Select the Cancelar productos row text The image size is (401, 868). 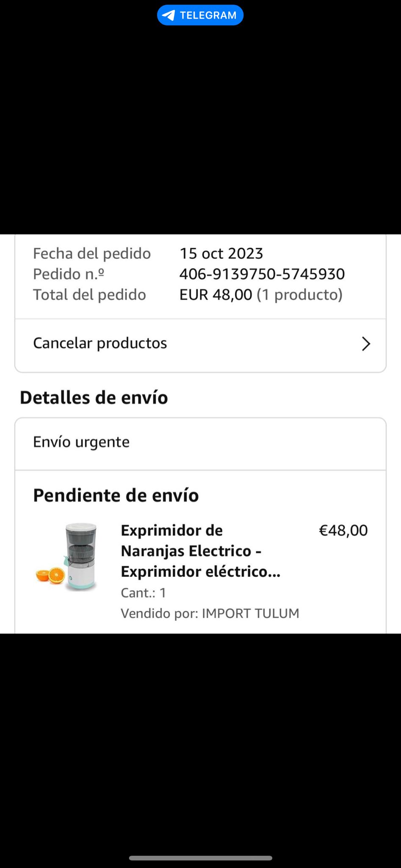pos(100,343)
